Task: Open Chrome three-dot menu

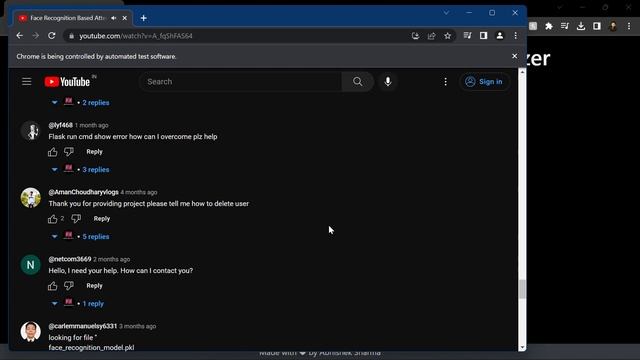Action: pyautogui.click(x=516, y=36)
